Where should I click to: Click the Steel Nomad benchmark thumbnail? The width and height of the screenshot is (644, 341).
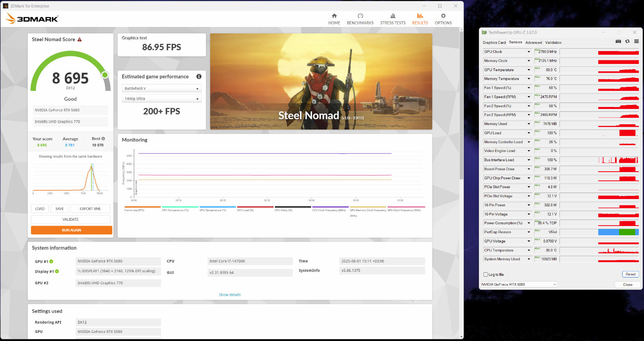(x=321, y=81)
